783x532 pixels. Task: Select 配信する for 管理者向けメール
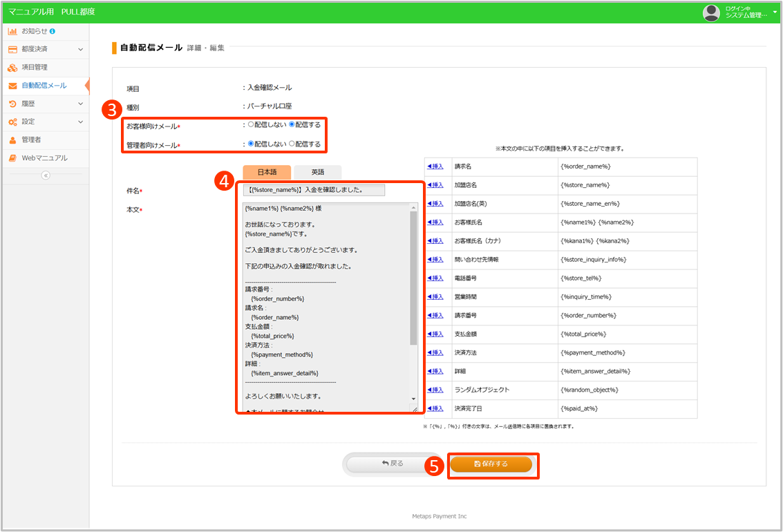(x=292, y=144)
